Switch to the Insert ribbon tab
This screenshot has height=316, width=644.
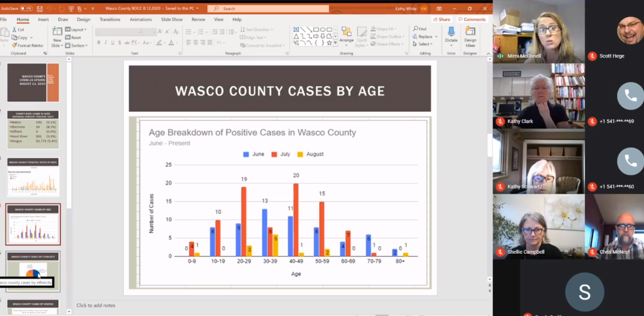click(x=44, y=19)
